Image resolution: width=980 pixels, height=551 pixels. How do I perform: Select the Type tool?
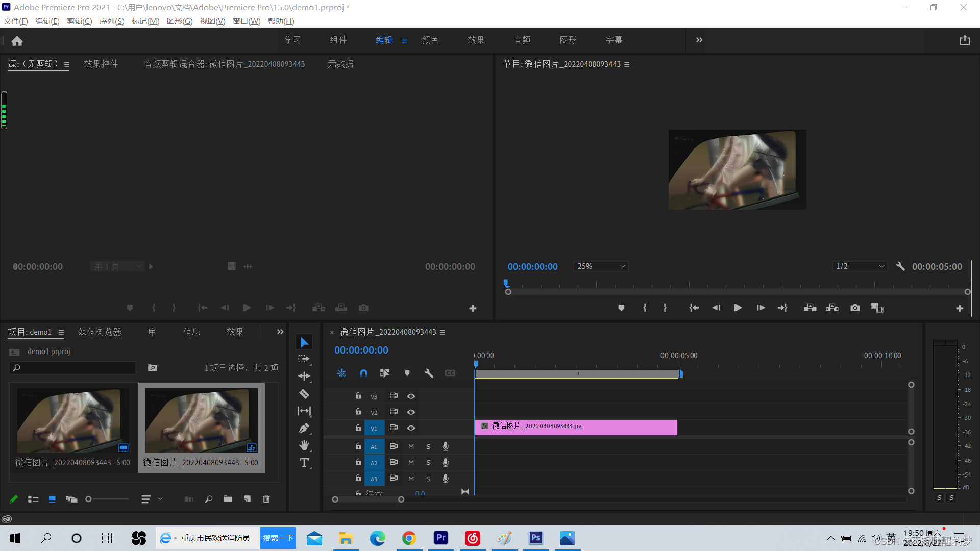click(304, 463)
